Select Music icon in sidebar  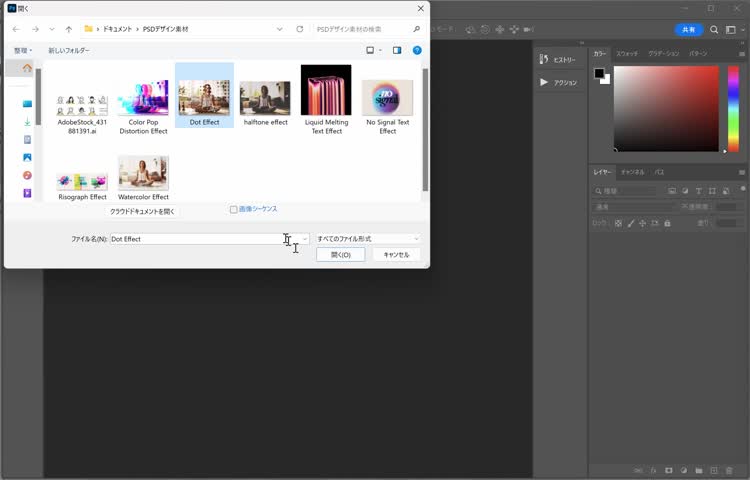(x=27, y=175)
